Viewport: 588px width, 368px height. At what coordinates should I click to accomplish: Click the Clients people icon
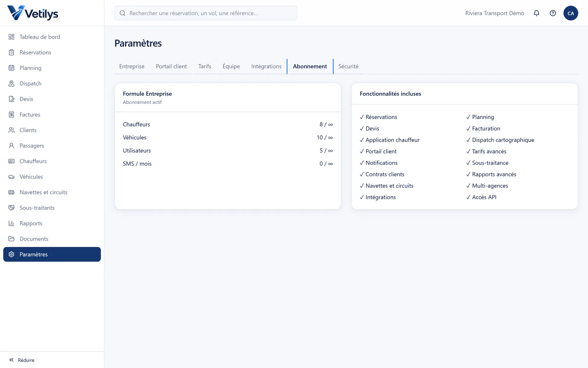click(11, 130)
